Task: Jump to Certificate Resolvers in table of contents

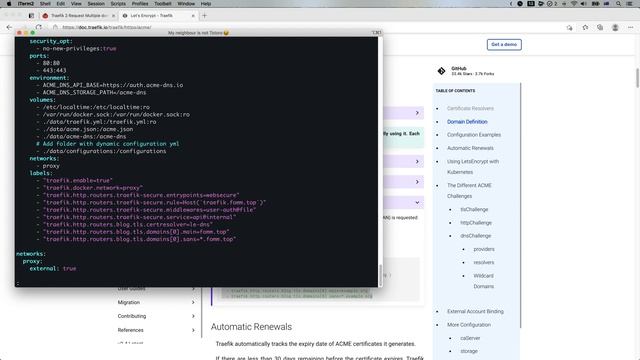Action: 470,109
